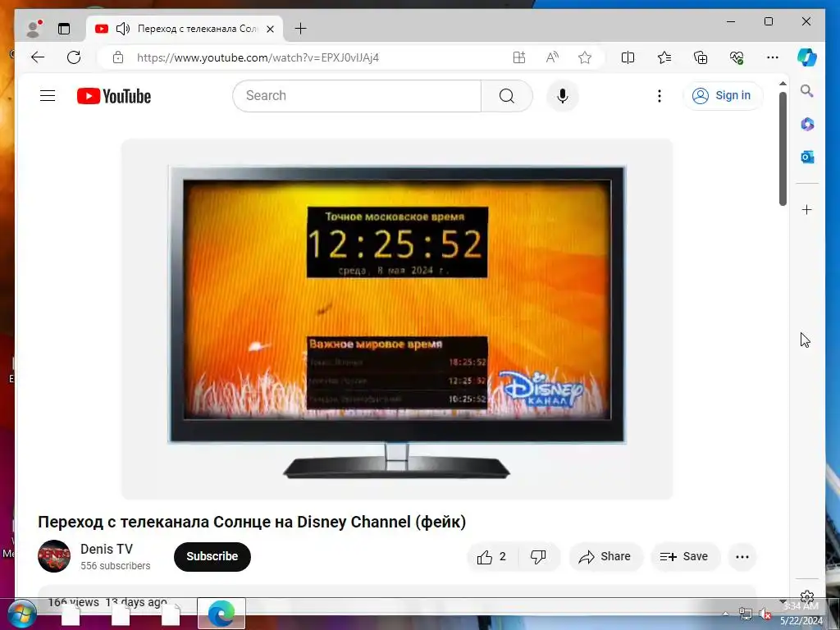The height and width of the screenshot is (630, 840).
Task: Click the YouTube Search field
Action: tap(357, 96)
